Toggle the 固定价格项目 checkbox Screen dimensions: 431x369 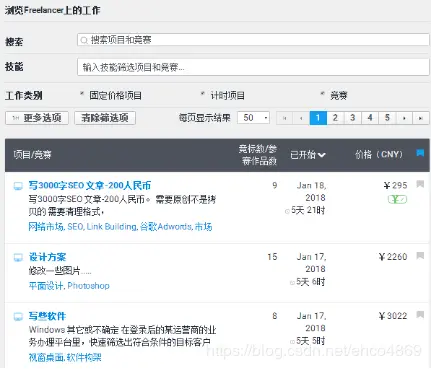click(82, 94)
